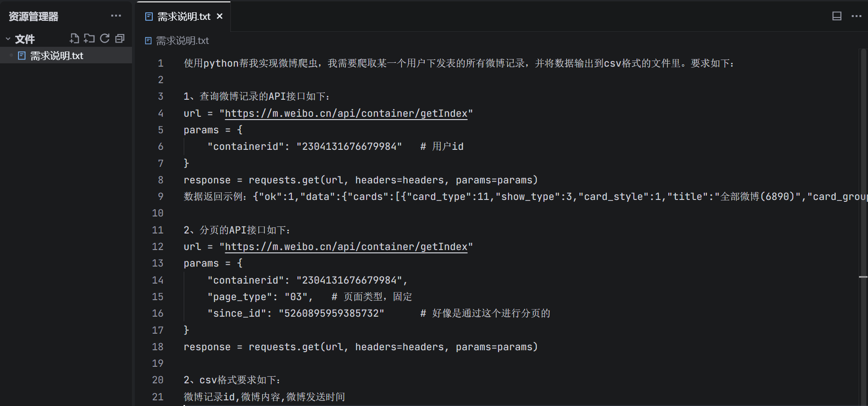Open the weibo getIndex URL on line 12
The image size is (868, 406).
[346, 247]
